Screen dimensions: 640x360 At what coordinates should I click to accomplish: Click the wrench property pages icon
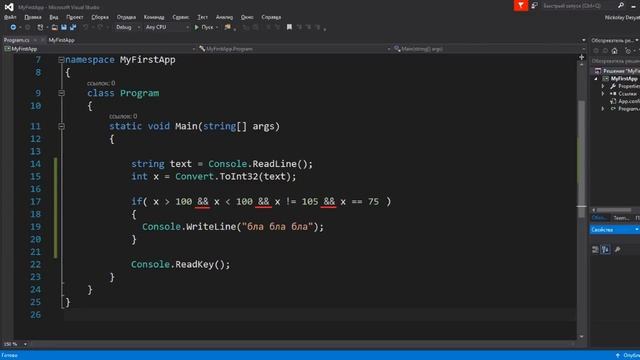point(617,249)
